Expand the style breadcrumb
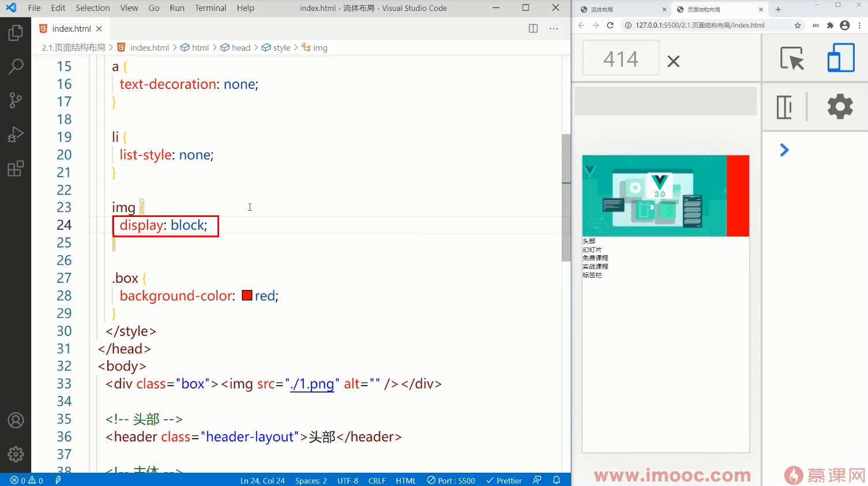 click(276, 48)
